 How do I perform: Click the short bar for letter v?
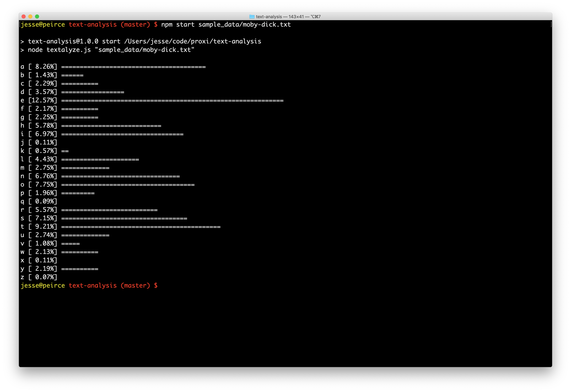coord(71,244)
